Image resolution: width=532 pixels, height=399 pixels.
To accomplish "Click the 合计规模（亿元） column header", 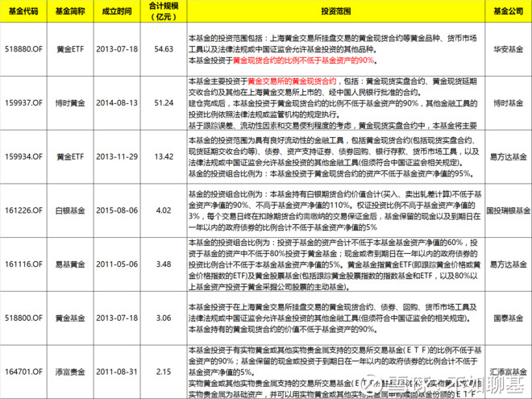I will 164,11.
